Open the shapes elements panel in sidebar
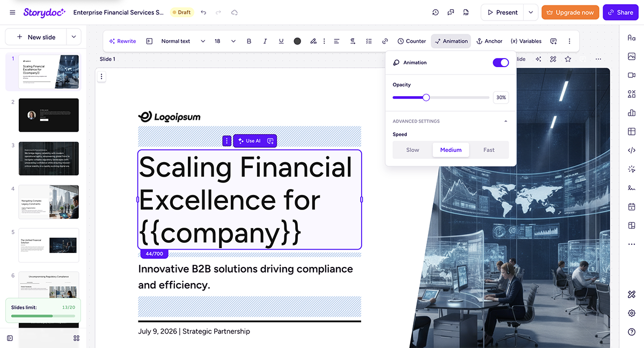The width and height of the screenshot is (644, 348). point(632,94)
